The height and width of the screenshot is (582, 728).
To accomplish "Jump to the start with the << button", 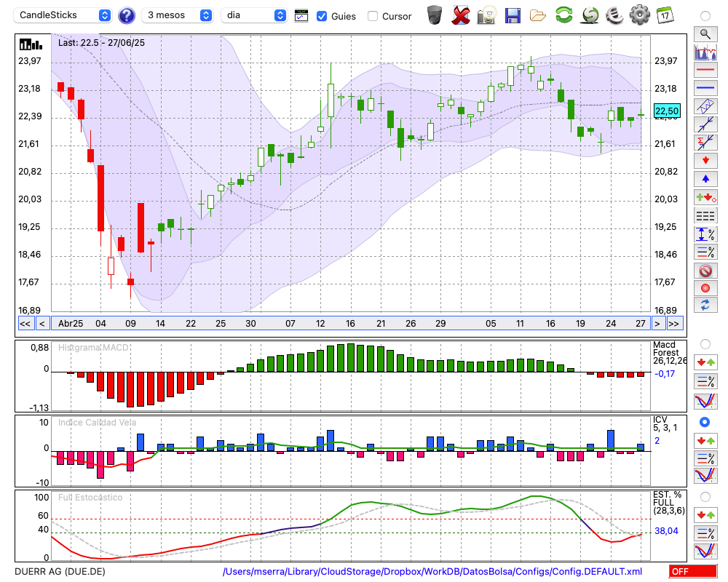I will [x=25, y=324].
